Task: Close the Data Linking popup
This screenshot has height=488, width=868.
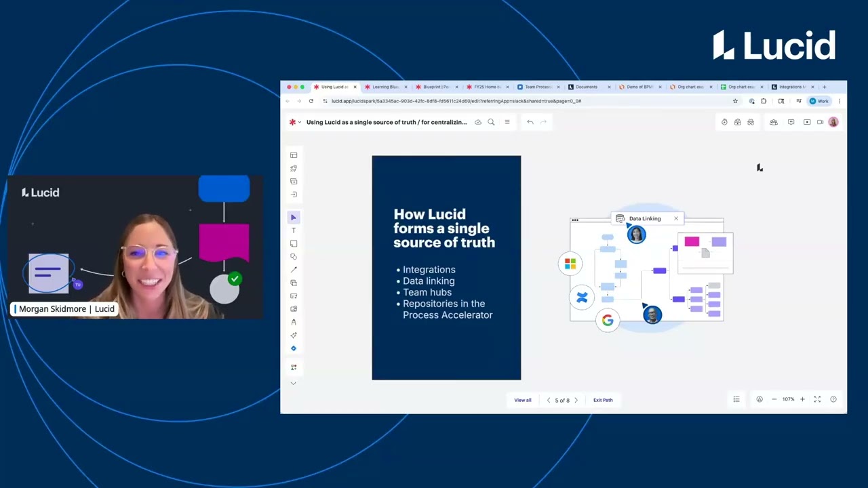Action: click(676, 218)
